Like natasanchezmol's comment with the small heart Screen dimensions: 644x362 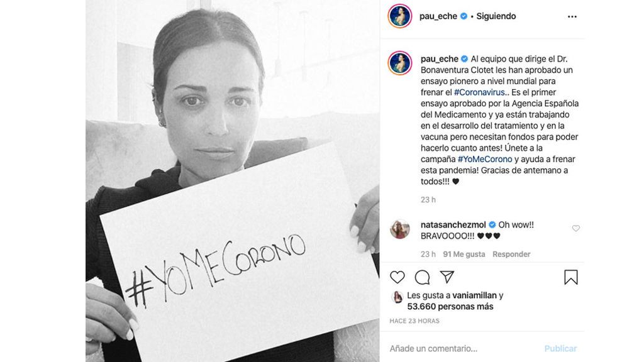[576, 228]
